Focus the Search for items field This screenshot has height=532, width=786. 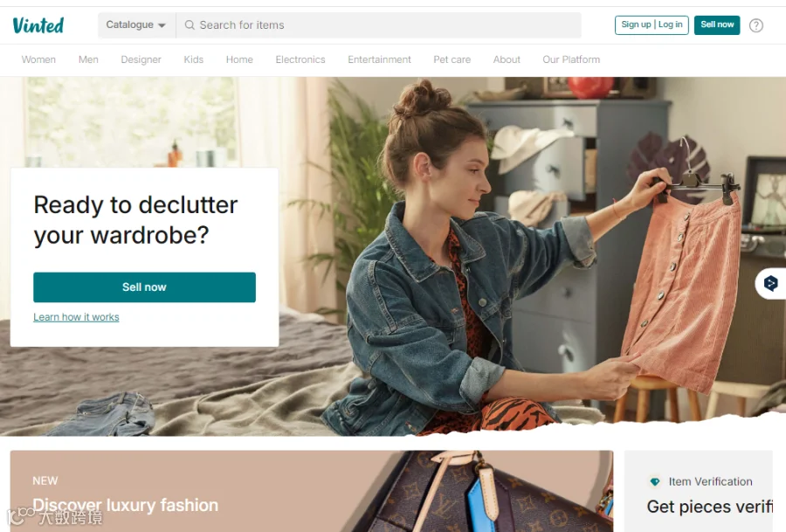(x=379, y=25)
